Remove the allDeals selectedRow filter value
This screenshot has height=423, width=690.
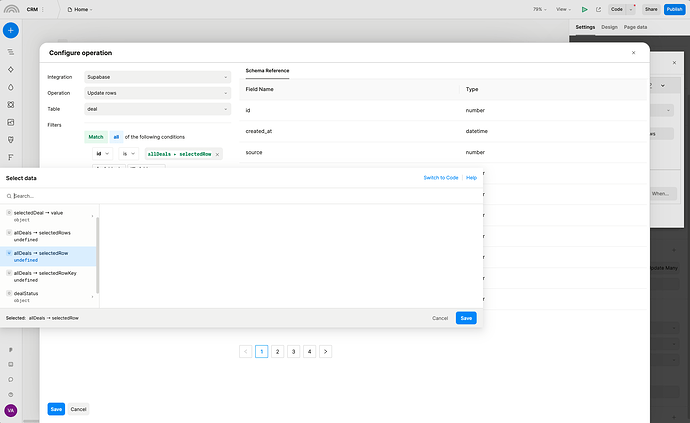217,154
